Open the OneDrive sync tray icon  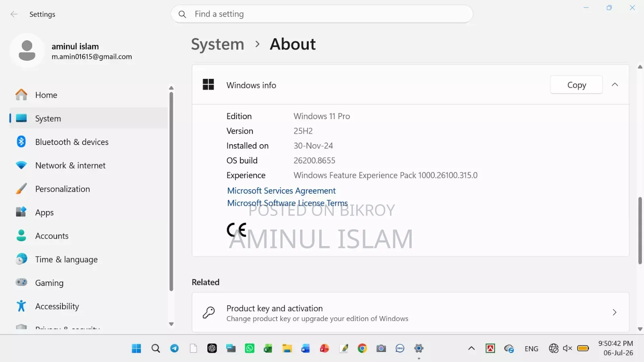click(x=509, y=349)
